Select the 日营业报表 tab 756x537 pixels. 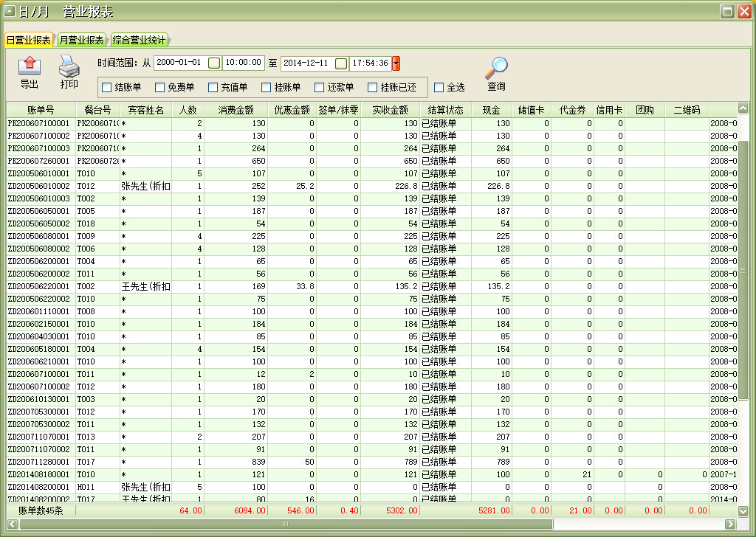click(x=29, y=40)
